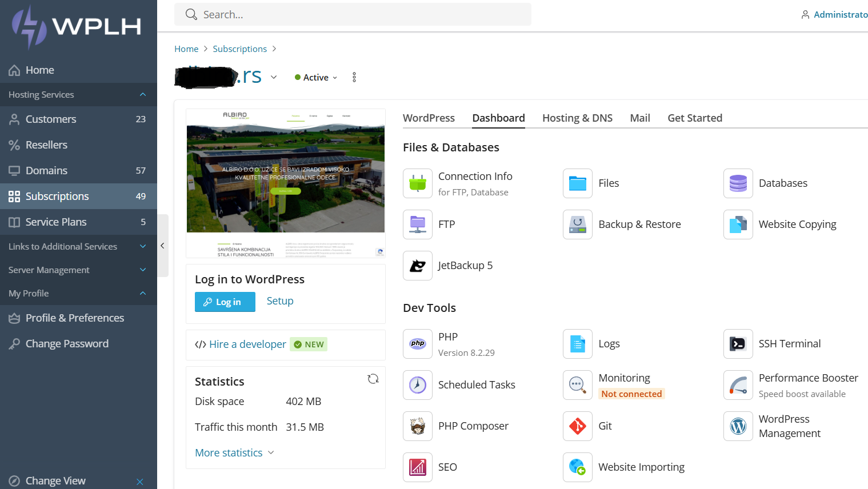Open the Databases icon
Image resolution: width=868 pixels, height=489 pixels.
[738, 183]
